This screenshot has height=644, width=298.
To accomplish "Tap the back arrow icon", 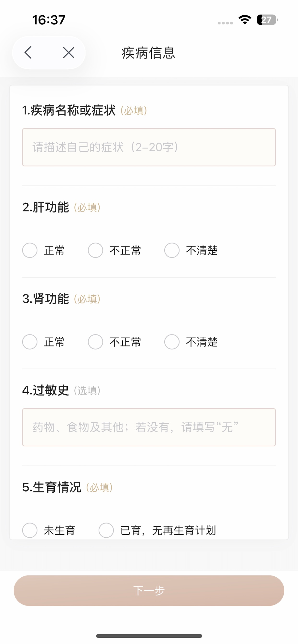I will coord(28,52).
